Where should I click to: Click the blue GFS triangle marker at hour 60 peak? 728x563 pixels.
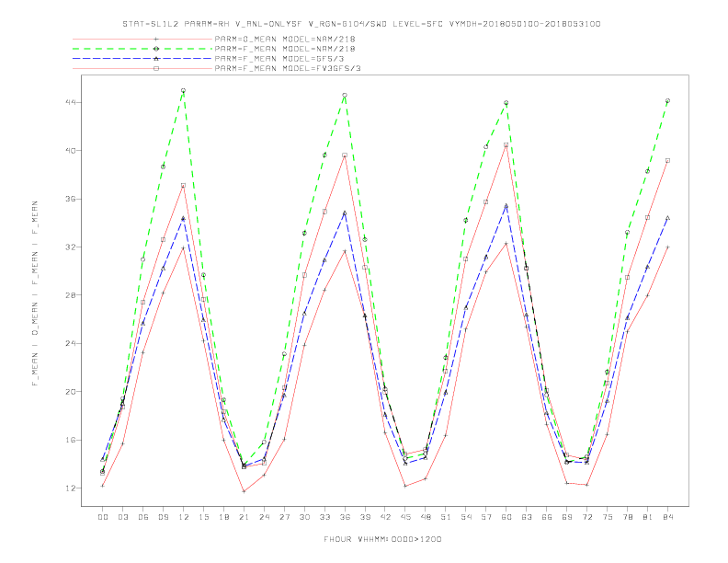[506, 205]
